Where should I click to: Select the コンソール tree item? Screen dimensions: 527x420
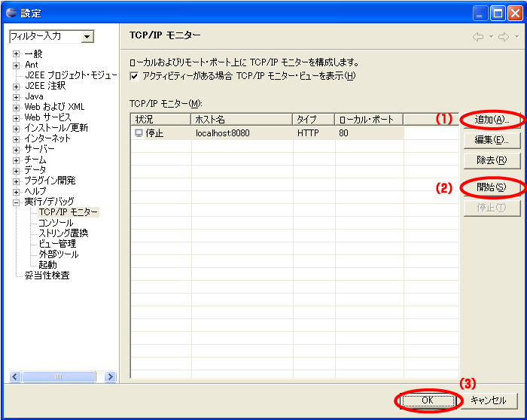56,223
